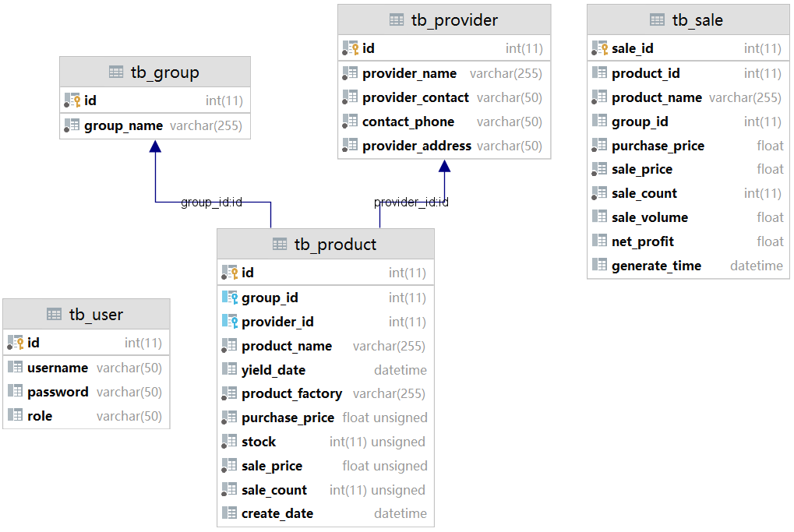Viewport: 794px width, 532px height.
Task: Click the foreign key icon of tb_product group_id
Action: (229, 297)
